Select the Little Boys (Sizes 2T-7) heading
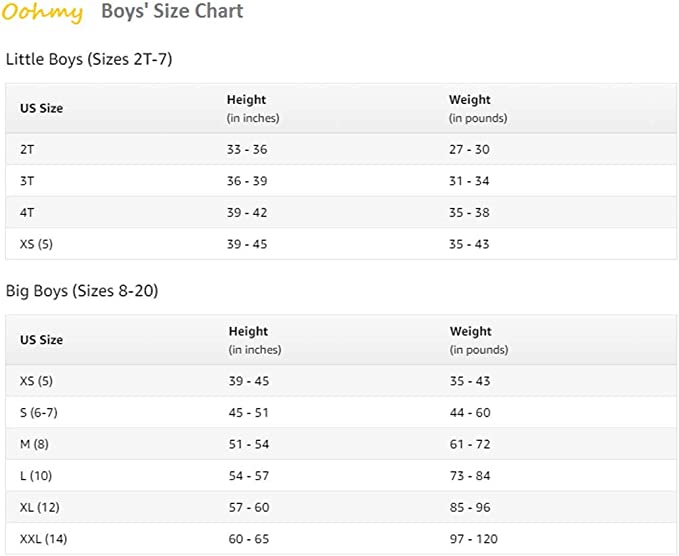679x556 pixels. (89, 60)
